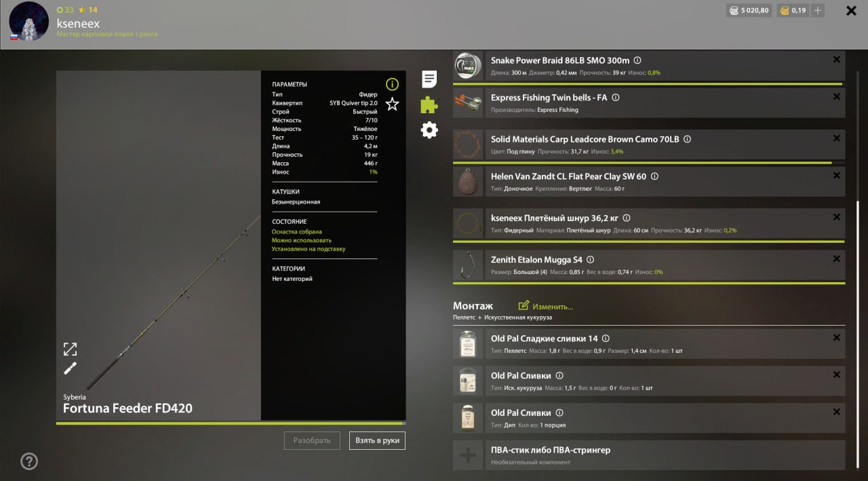Click the Монтаж section heading
This screenshot has height=481, width=868.
click(473, 306)
